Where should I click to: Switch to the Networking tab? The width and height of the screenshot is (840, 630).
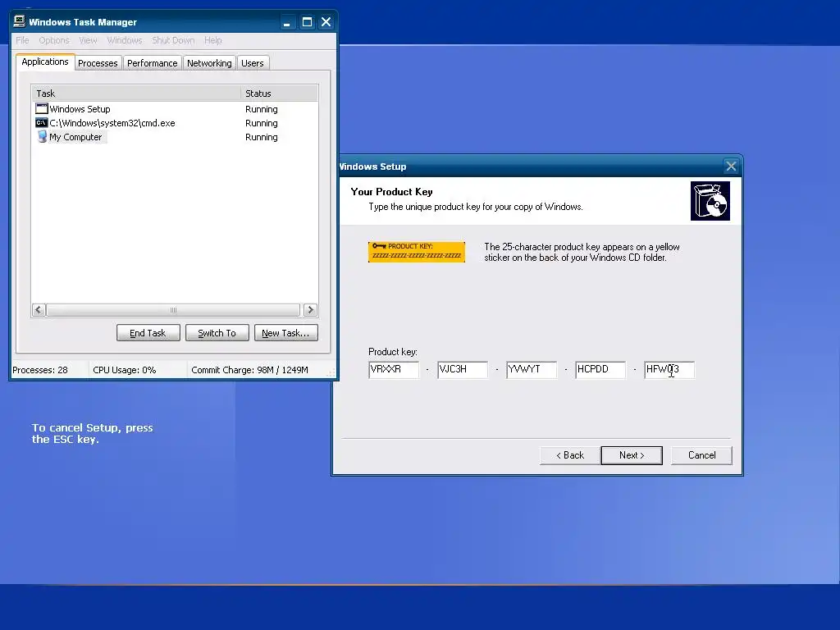[x=209, y=63]
